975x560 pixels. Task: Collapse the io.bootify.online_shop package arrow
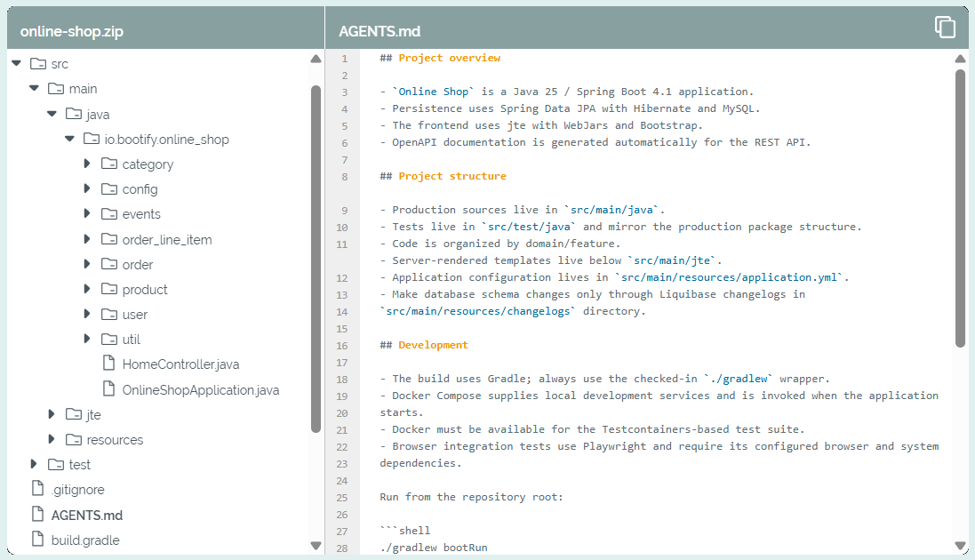click(69, 139)
